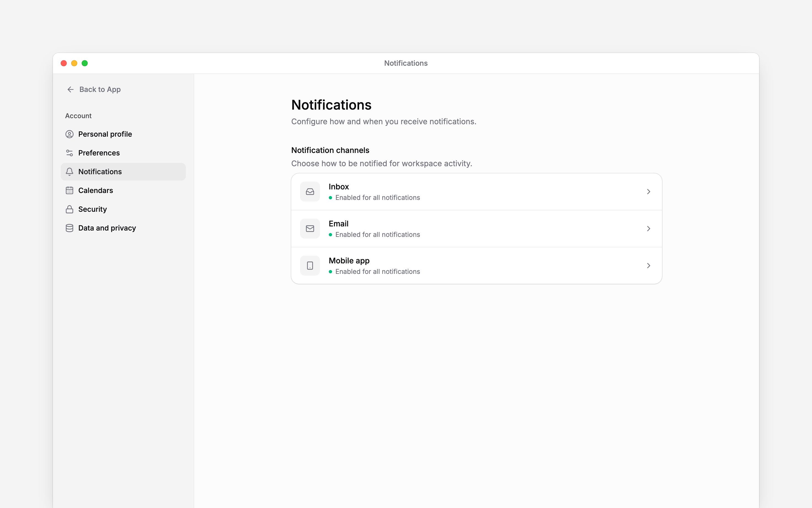Click Email 'Enabled for all notifications' status

(378, 234)
